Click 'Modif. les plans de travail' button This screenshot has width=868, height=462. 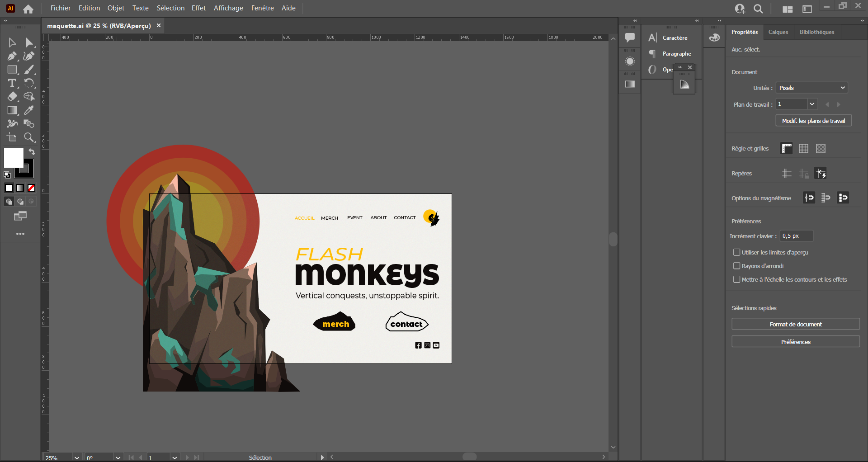813,121
